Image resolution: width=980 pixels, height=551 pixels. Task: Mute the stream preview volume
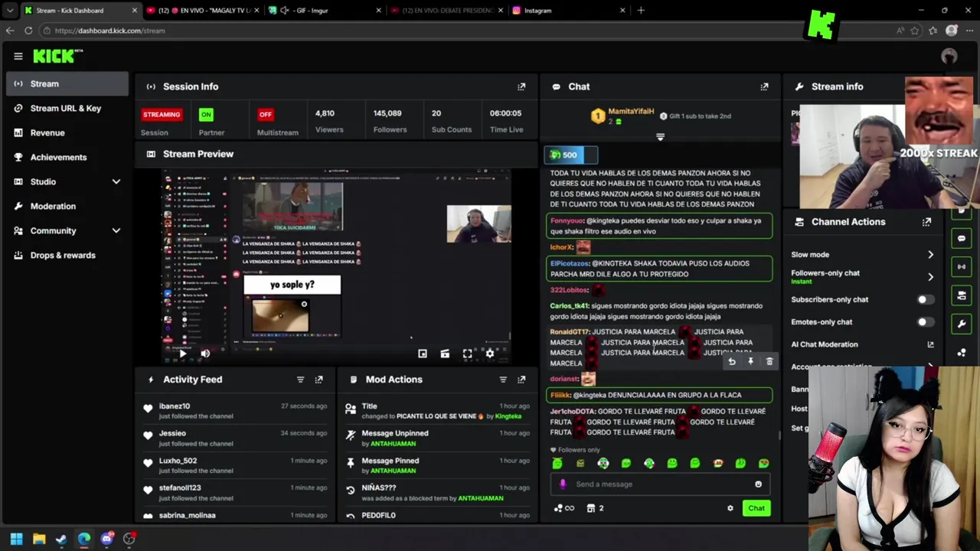(205, 354)
